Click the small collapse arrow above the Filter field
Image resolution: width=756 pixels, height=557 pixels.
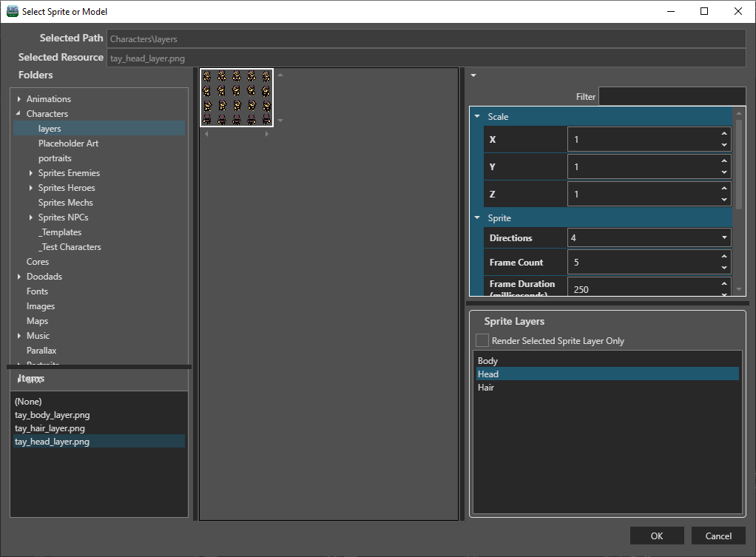[x=473, y=75]
